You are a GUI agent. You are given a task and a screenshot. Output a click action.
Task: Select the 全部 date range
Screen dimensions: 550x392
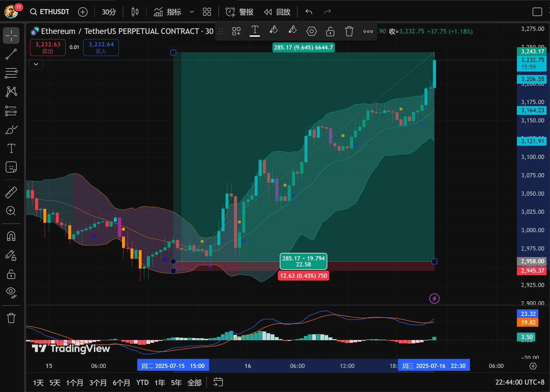coord(195,383)
